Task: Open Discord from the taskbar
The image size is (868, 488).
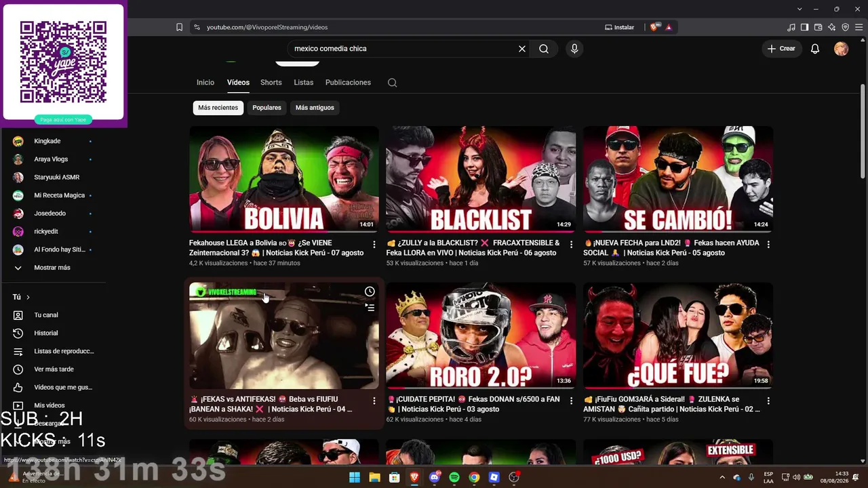Action: click(435, 477)
